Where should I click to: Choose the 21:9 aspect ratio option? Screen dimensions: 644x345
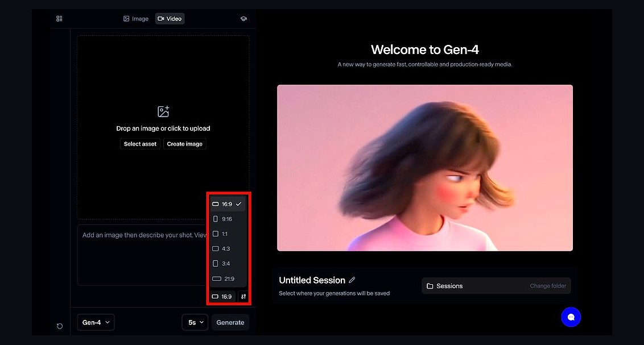[228, 279]
